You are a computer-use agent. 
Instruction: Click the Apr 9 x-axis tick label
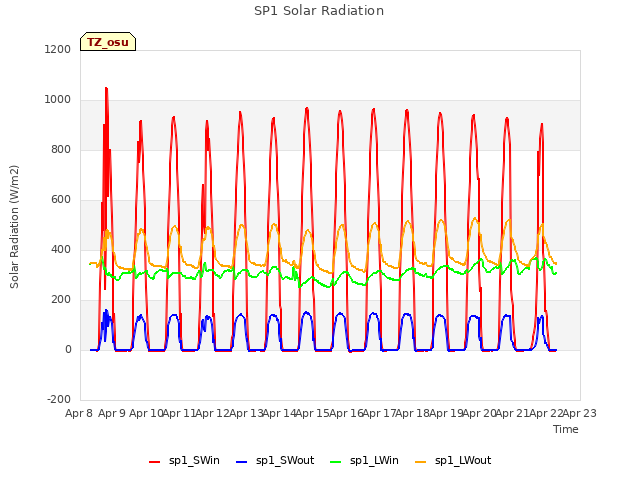(112, 413)
